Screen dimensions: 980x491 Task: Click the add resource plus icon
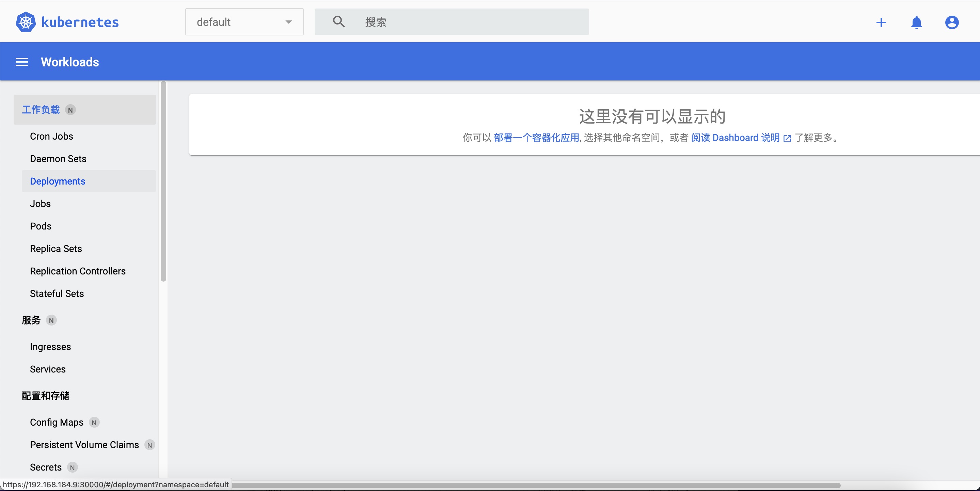click(881, 22)
